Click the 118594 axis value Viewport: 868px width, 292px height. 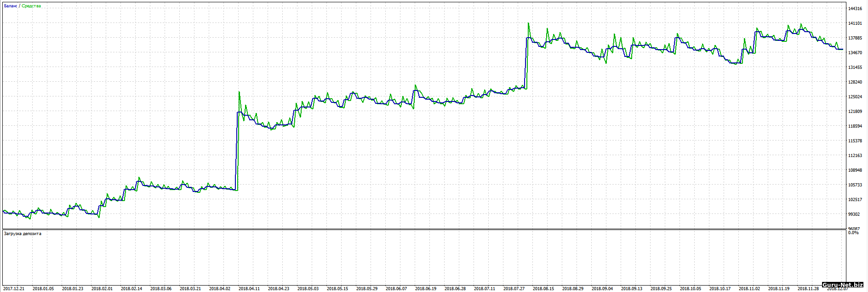[855, 126]
